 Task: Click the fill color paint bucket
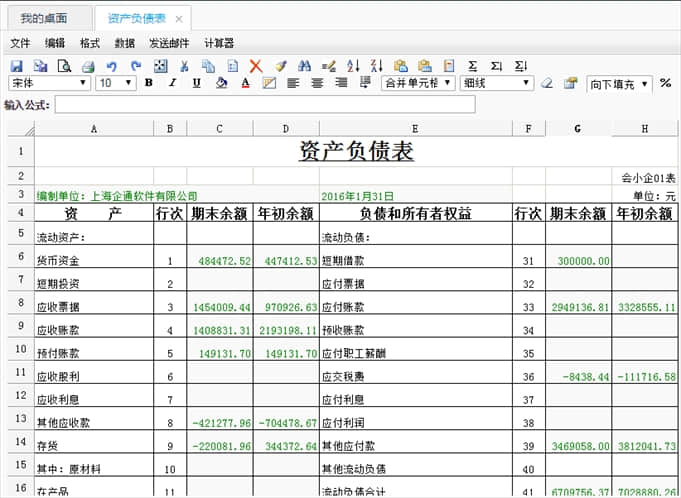[221, 82]
